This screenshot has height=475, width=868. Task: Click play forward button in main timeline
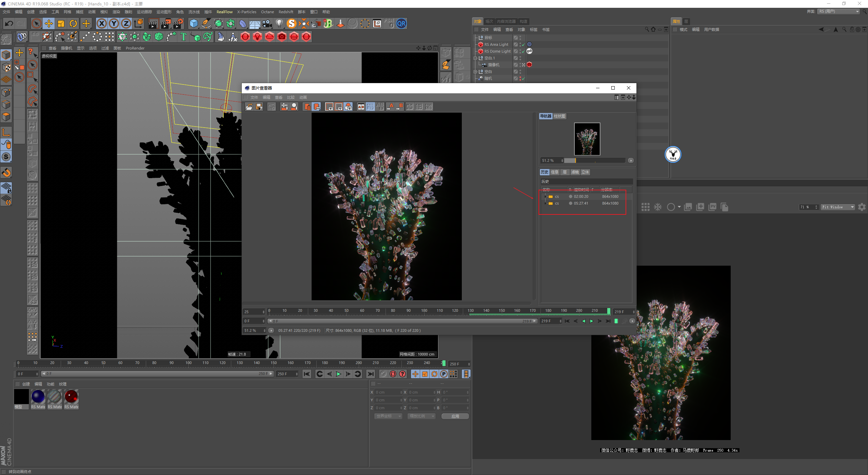click(338, 374)
